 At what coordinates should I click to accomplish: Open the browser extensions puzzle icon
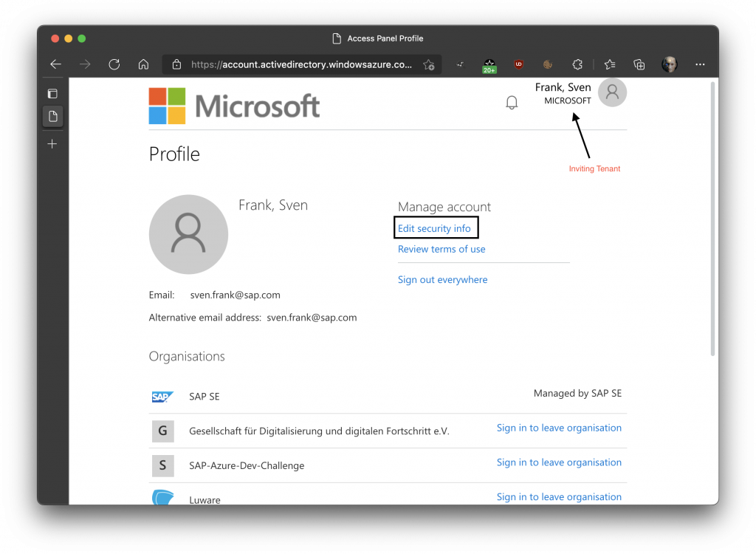coord(578,64)
